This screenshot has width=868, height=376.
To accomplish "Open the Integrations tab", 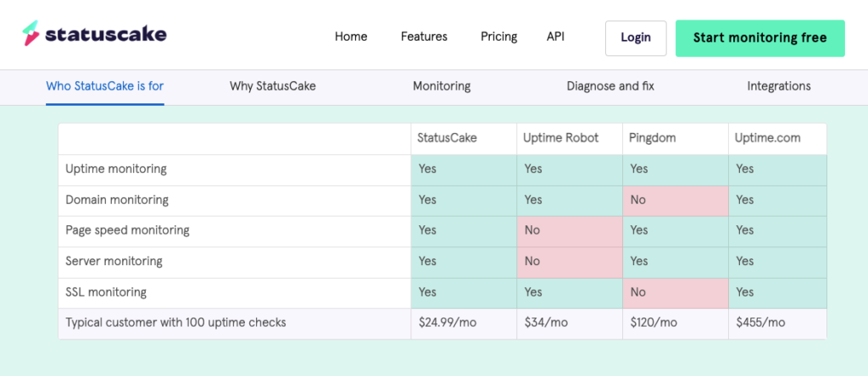I will pyautogui.click(x=779, y=86).
